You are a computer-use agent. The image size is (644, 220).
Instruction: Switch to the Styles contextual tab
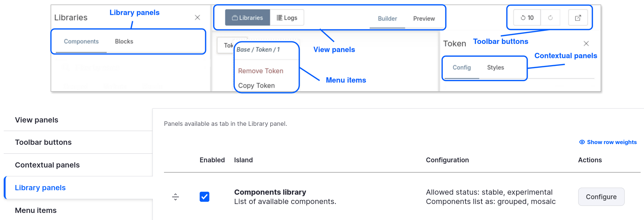495,67
